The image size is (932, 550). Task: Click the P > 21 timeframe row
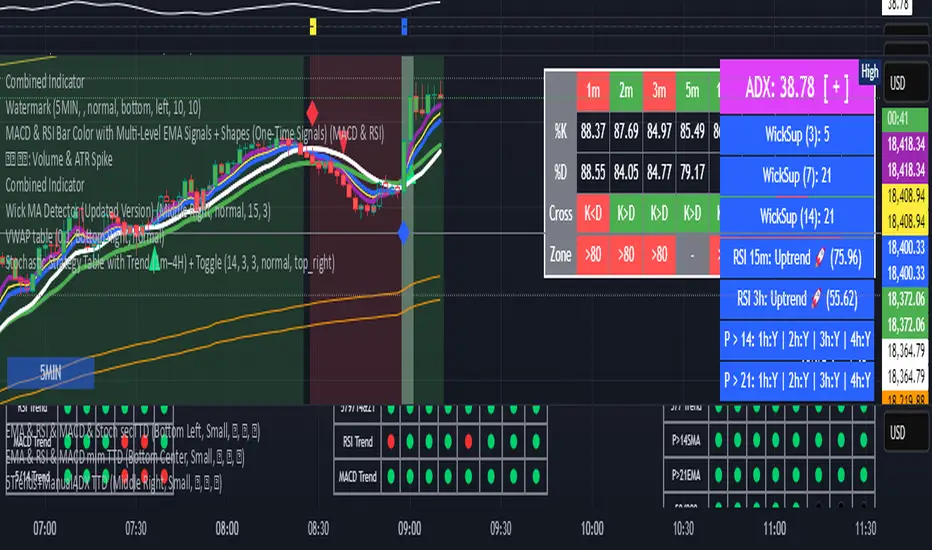click(797, 380)
